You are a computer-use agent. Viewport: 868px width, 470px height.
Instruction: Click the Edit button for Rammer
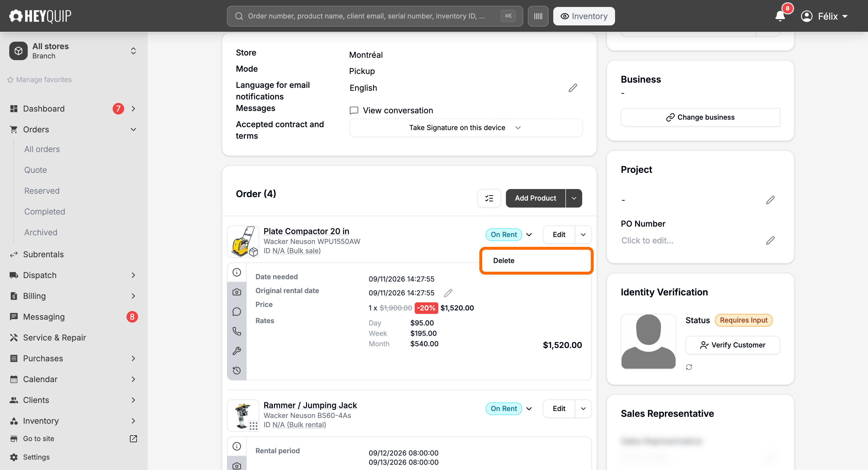[559, 409]
